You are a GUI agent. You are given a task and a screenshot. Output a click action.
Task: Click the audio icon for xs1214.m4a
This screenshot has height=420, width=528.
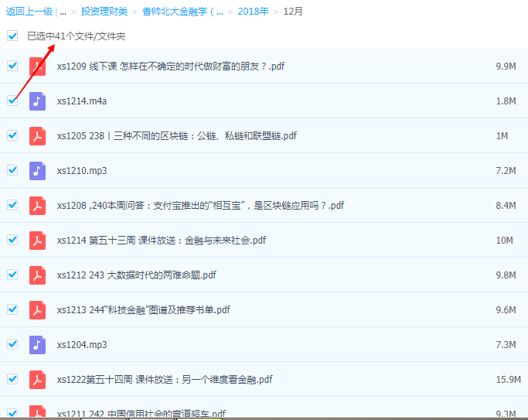(x=37, y=101)
